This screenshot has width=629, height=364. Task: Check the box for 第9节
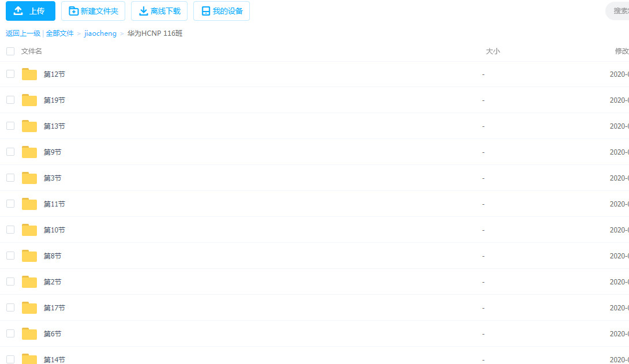pos(10,152)
